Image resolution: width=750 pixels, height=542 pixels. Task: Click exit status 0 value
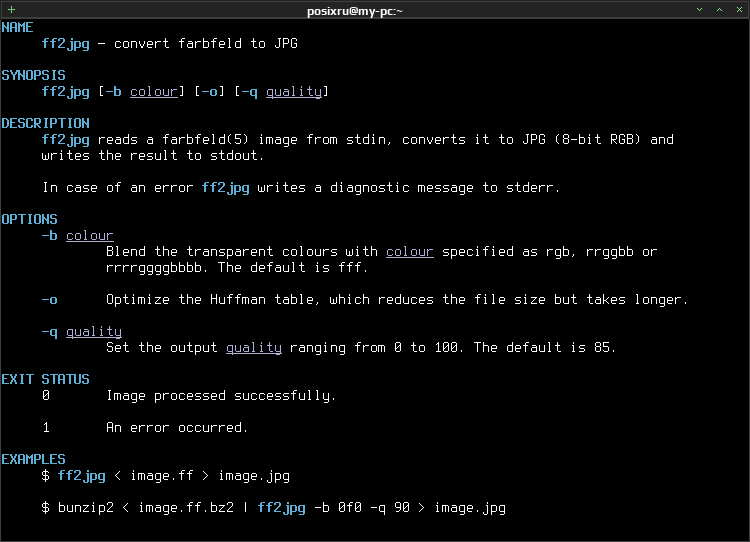45,396
